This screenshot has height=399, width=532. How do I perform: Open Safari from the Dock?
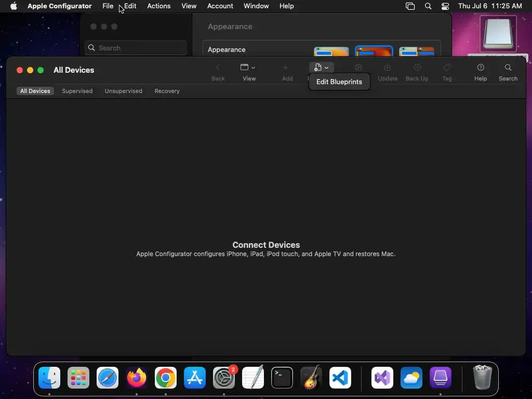pos(108,378)
